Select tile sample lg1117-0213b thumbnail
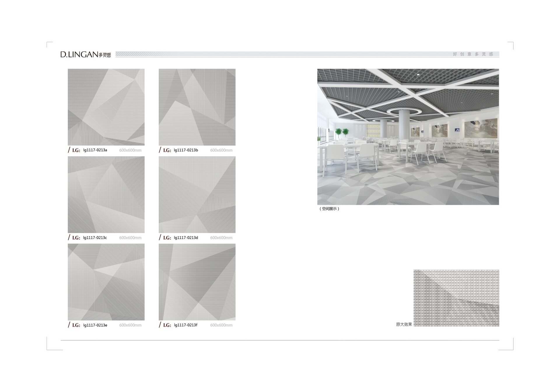 pyautogui.click(x=197, y=107)
